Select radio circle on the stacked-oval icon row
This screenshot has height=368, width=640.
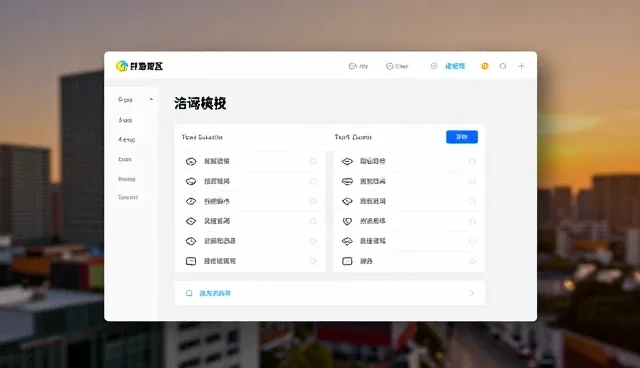(x=472, y=181)
